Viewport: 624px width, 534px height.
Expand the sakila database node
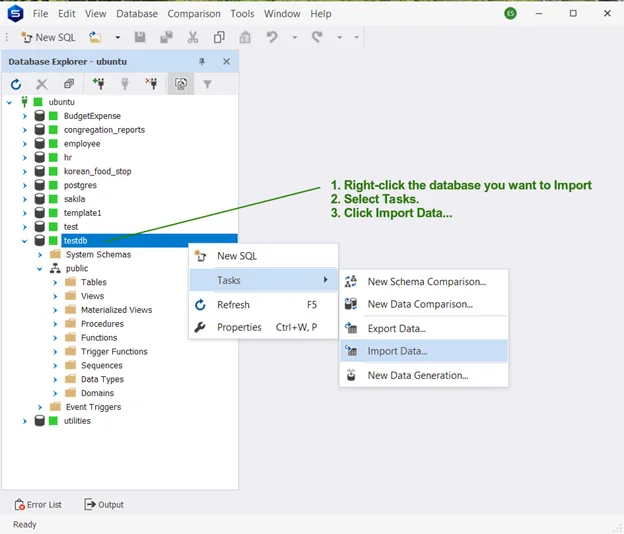point(25,199)
